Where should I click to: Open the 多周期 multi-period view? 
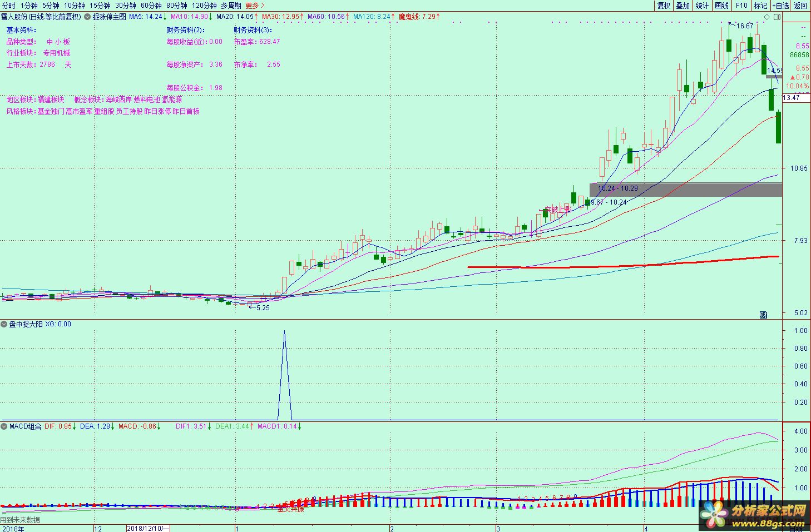click(x=231, y=6)
